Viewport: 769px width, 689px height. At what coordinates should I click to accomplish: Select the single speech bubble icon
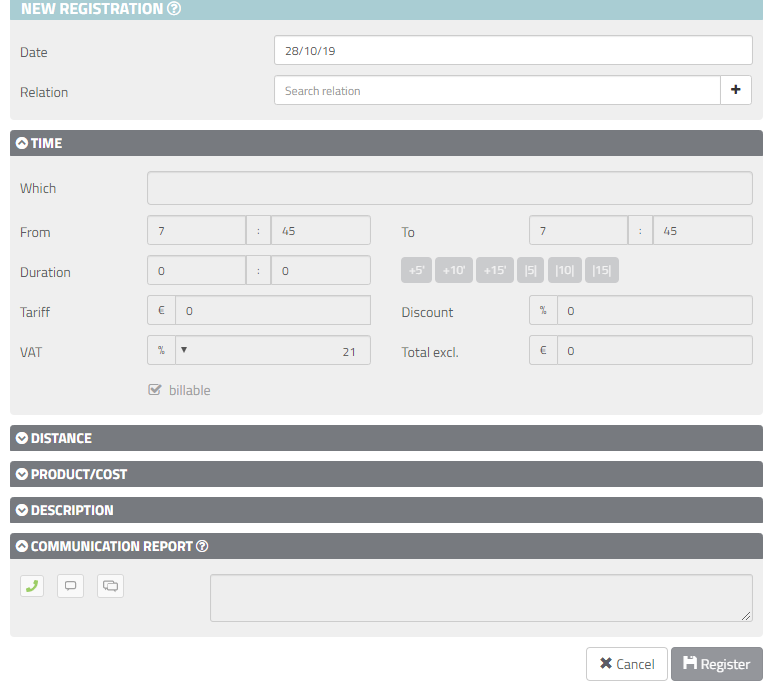[70, 586]
